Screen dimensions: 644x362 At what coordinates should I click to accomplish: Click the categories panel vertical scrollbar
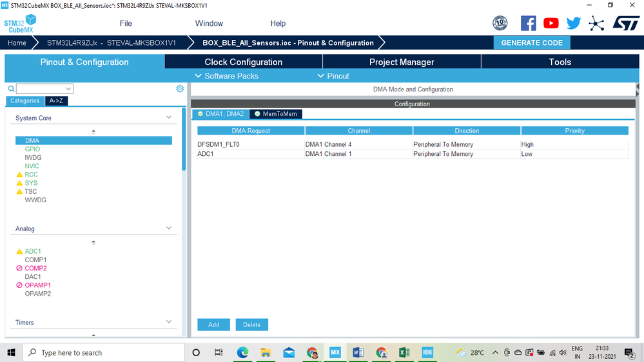(x=184, y=138)
